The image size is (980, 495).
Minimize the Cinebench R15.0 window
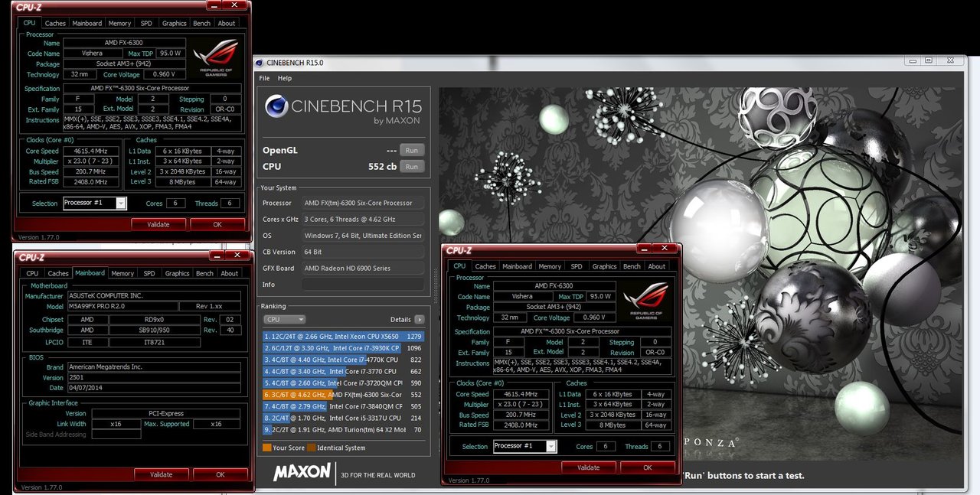click(912, 60)
